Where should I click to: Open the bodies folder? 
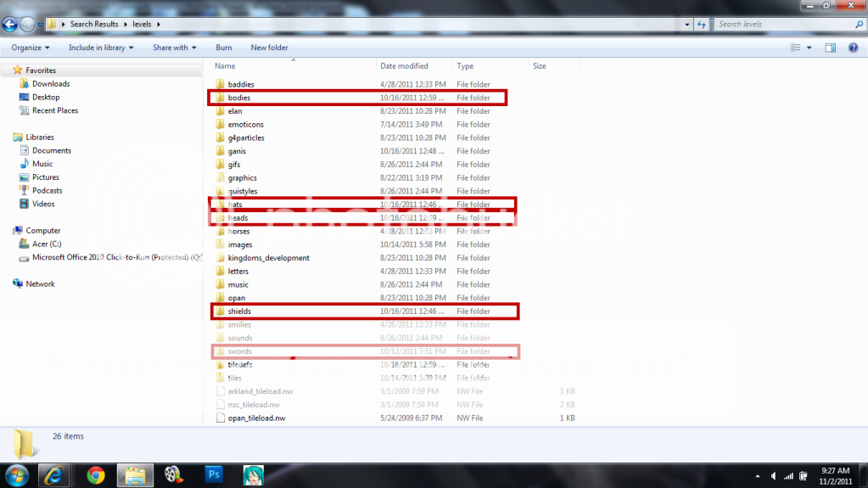(239, 98)
